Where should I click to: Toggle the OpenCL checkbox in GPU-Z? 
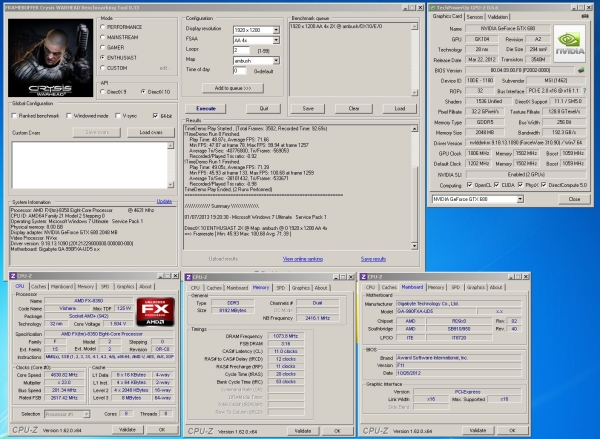470,185
